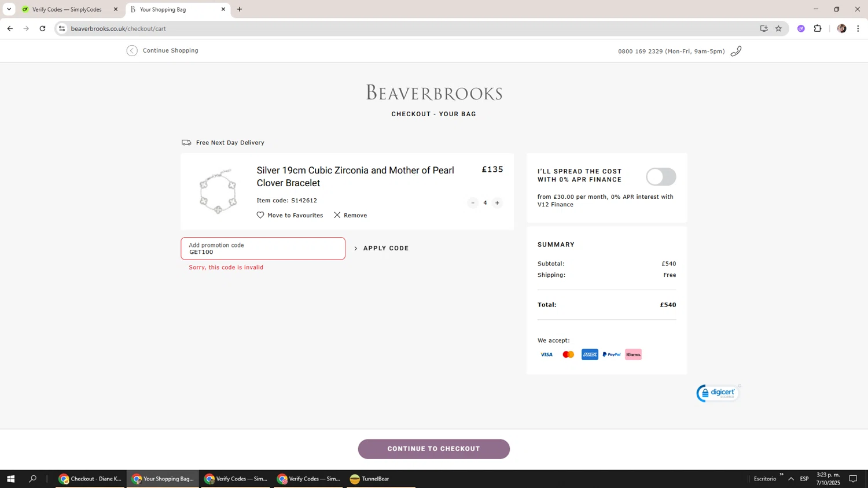
Task: Click the phone number 0800 169 2329
Action: [x=640, y=51]
